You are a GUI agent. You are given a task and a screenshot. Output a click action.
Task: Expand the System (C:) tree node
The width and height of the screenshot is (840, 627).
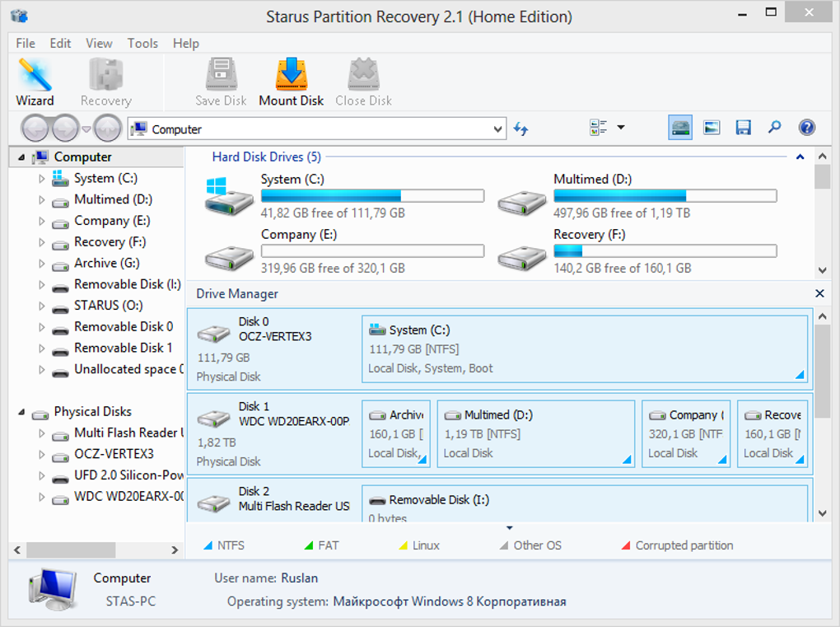coord(42,178)
